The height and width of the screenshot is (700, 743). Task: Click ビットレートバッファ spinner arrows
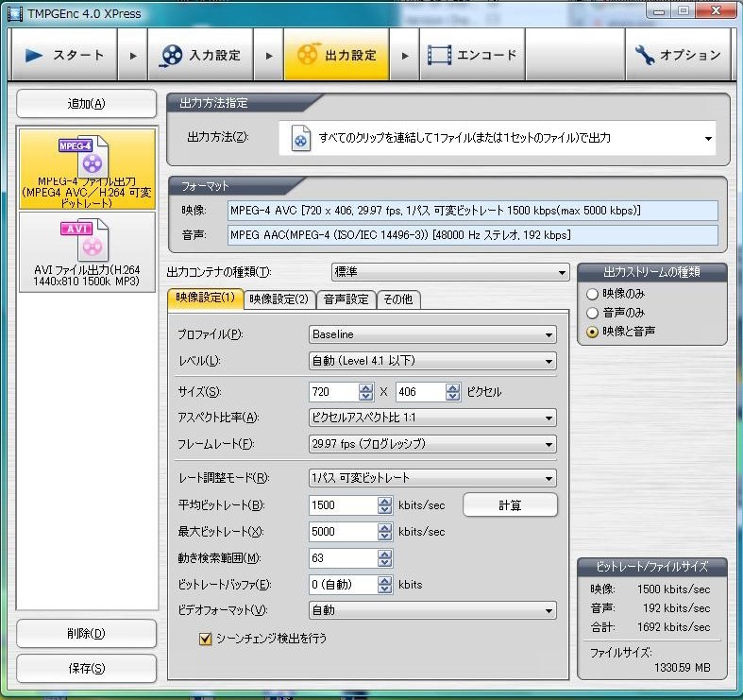pyautogui.click(x=385, y=585)
